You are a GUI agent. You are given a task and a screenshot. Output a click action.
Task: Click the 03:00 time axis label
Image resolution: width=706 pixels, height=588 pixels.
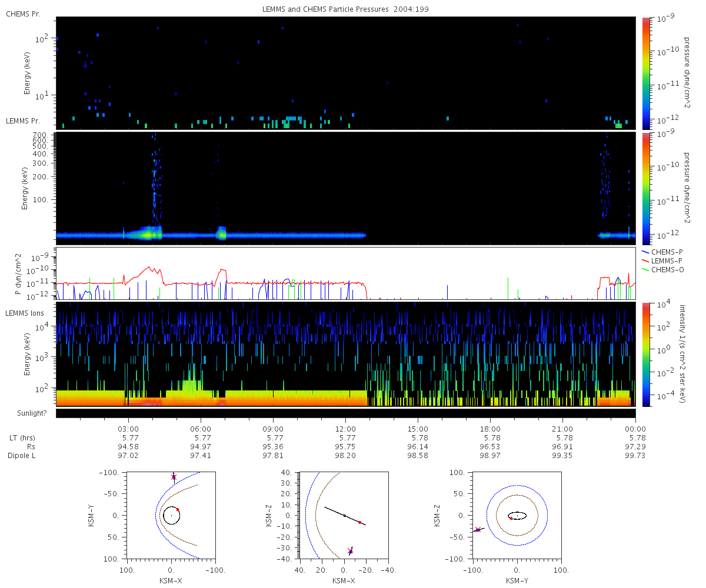128,429
